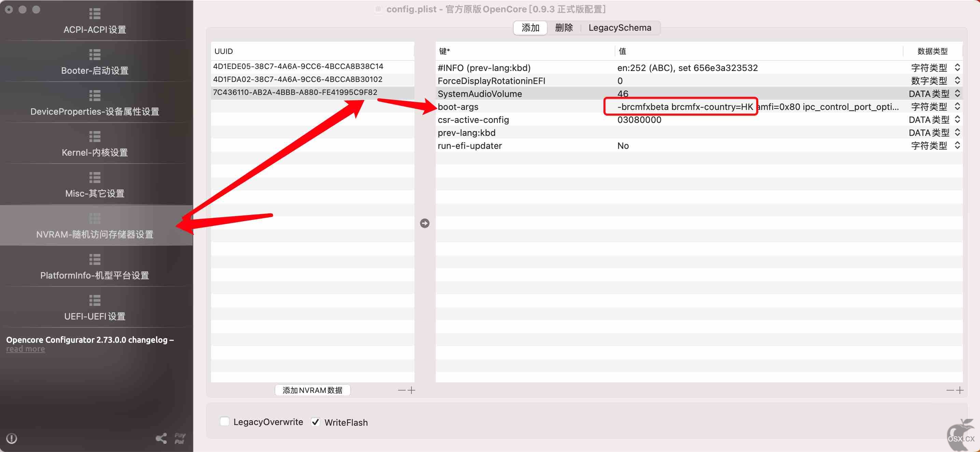This screenshot has width=980, height=452.
Task: Switch to the 添加 tab
Action: coord(530,28)
